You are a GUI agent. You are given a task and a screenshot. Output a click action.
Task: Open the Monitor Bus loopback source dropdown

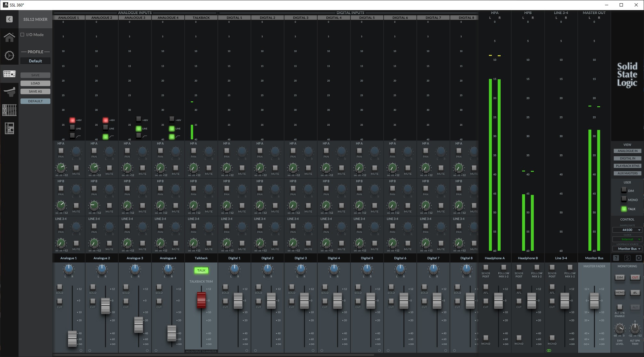[627, 249]
